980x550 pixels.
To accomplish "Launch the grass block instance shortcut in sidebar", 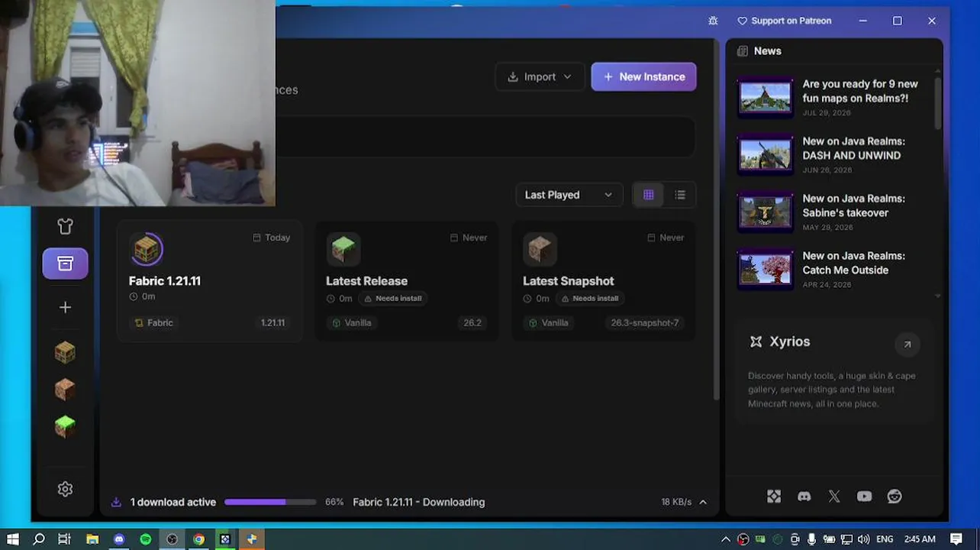I will click(65, 426).
